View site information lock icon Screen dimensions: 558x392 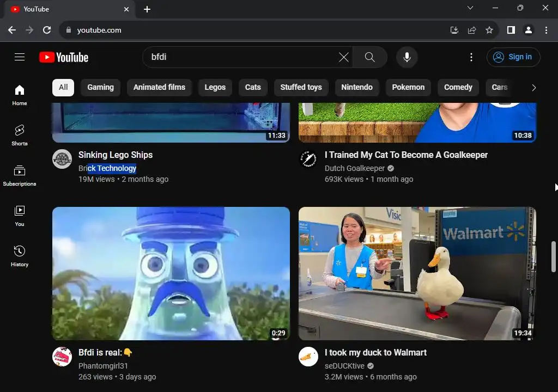coord(68,30)
